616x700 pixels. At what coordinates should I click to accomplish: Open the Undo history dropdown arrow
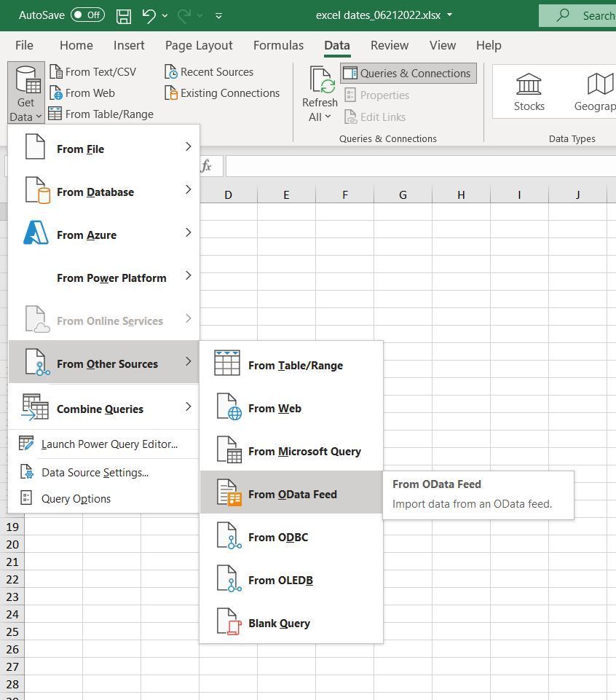click(x=165, y=15)
